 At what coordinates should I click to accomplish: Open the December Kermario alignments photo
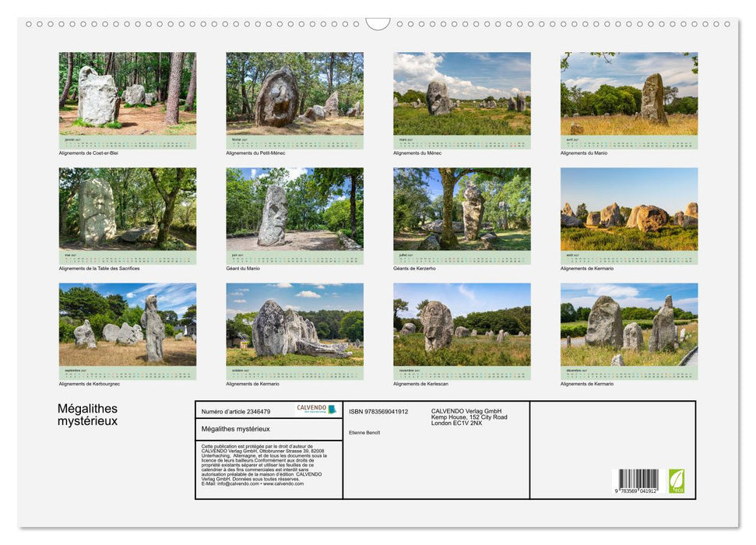(x=629, y=324)
